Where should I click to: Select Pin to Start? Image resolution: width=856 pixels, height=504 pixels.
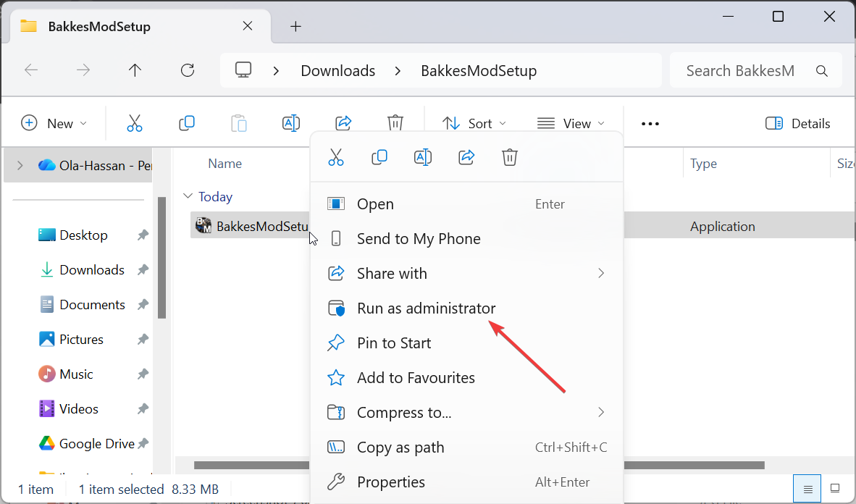[x=466, y=343]
